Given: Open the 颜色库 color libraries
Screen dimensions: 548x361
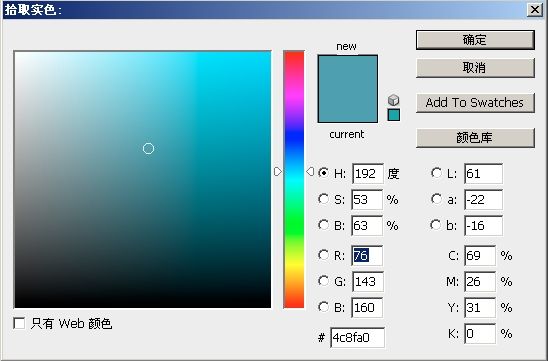Looking at the screenshot, I should pyautogui.click(x=475, y=138).
